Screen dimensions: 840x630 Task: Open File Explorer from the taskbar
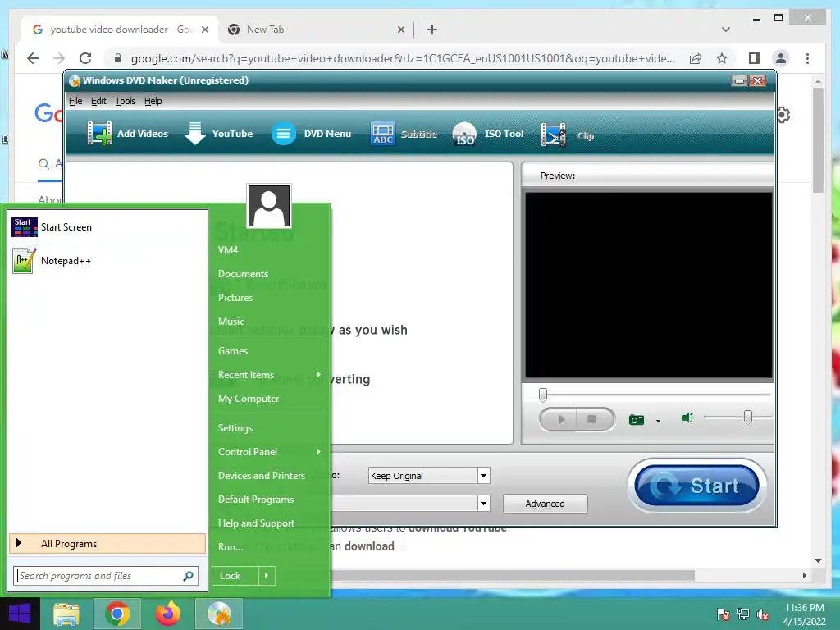point(66,614)
